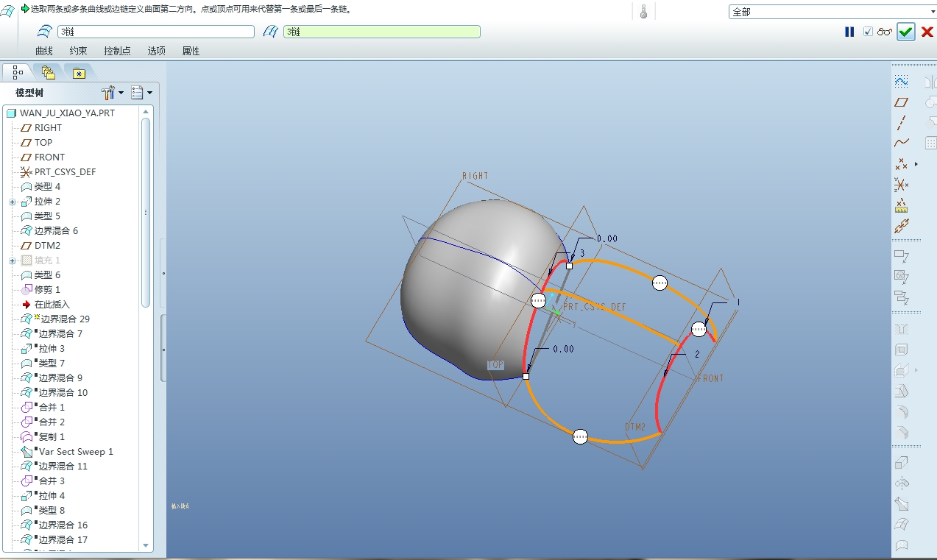Viewport: 937px width, 560px height.
Task: Select the datum curve tool
Action: tap(901, 143)
